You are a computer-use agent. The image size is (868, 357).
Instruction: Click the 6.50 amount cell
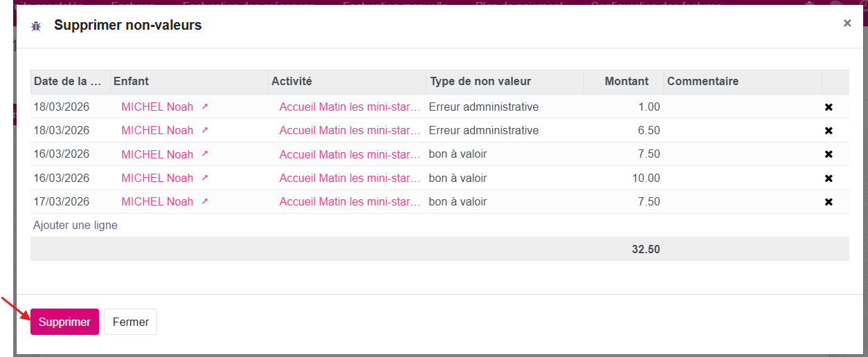(x=624, y=130)
